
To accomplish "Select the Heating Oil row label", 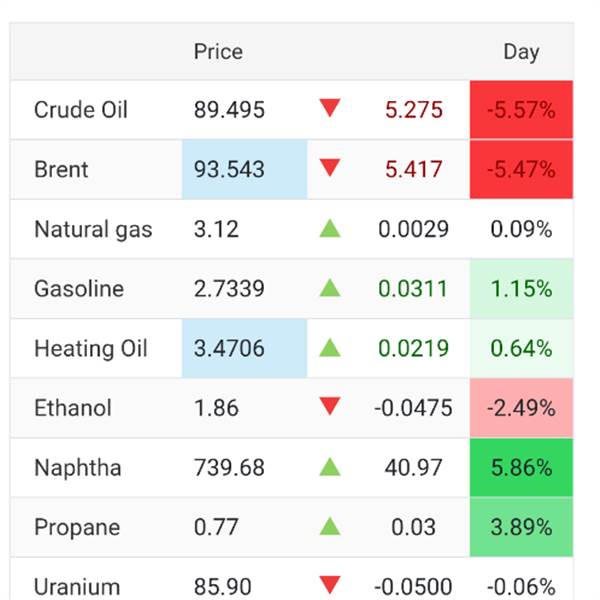I will click(x=90, y=349).
